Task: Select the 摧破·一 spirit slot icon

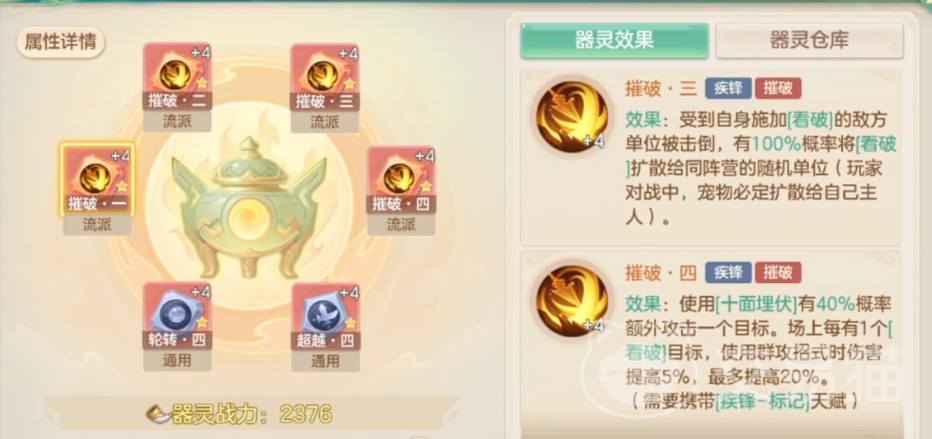Action: pyautogui.click(x=96, y=179)
